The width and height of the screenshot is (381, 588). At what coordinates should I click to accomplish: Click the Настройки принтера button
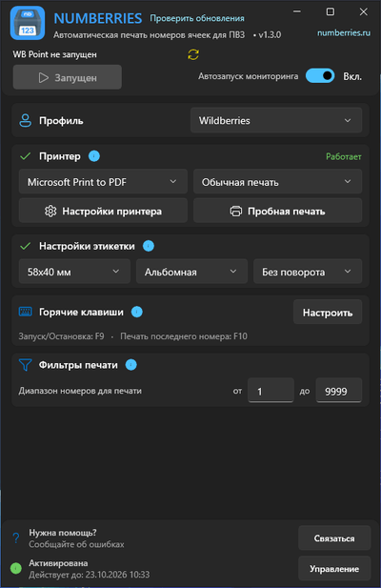103,212
